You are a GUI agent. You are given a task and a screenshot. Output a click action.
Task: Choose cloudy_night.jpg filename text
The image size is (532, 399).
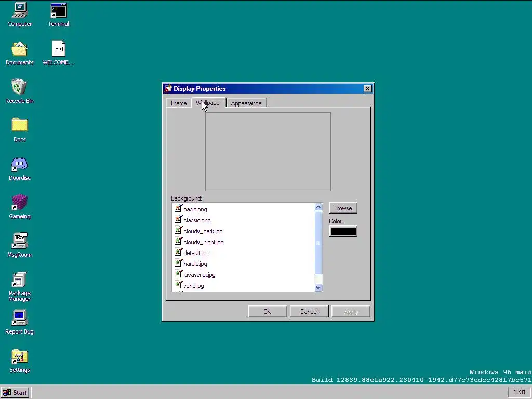[204, 242]
